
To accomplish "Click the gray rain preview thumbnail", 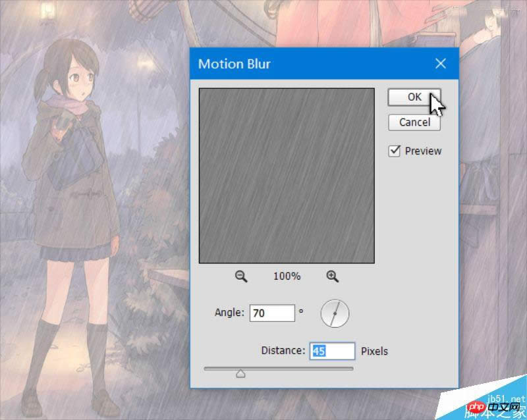I will coord(287,176).
